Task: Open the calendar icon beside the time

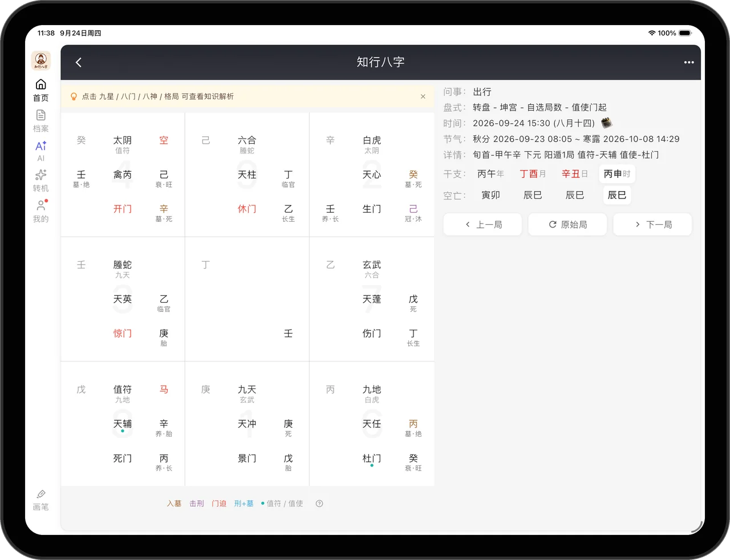Action: coord(607,123)
